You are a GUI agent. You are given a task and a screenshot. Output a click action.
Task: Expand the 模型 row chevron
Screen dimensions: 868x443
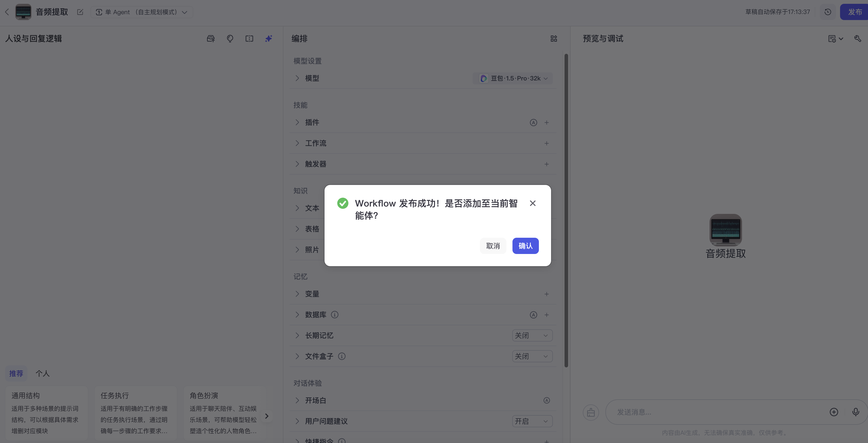pyautogui.click(x=297, y=78)
